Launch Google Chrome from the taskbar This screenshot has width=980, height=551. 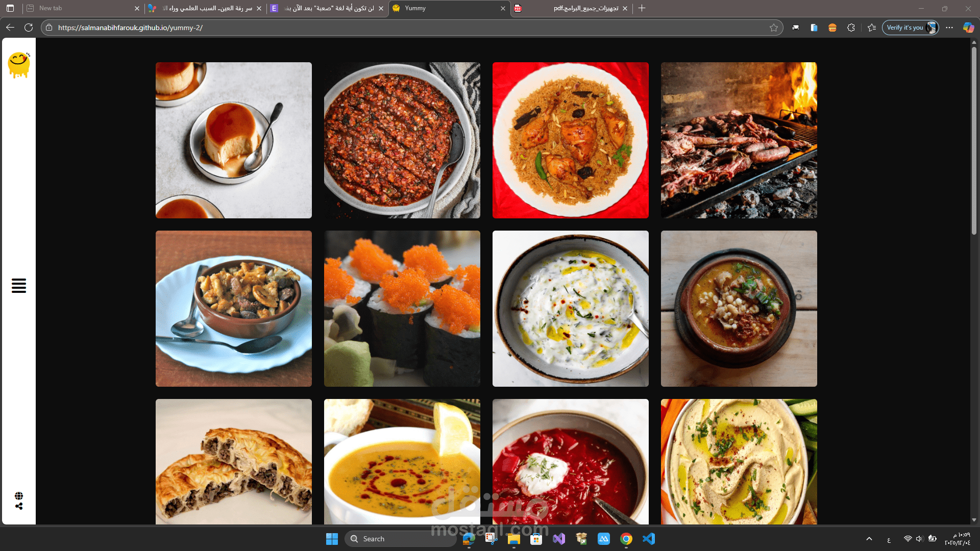(x=626, y=539)
